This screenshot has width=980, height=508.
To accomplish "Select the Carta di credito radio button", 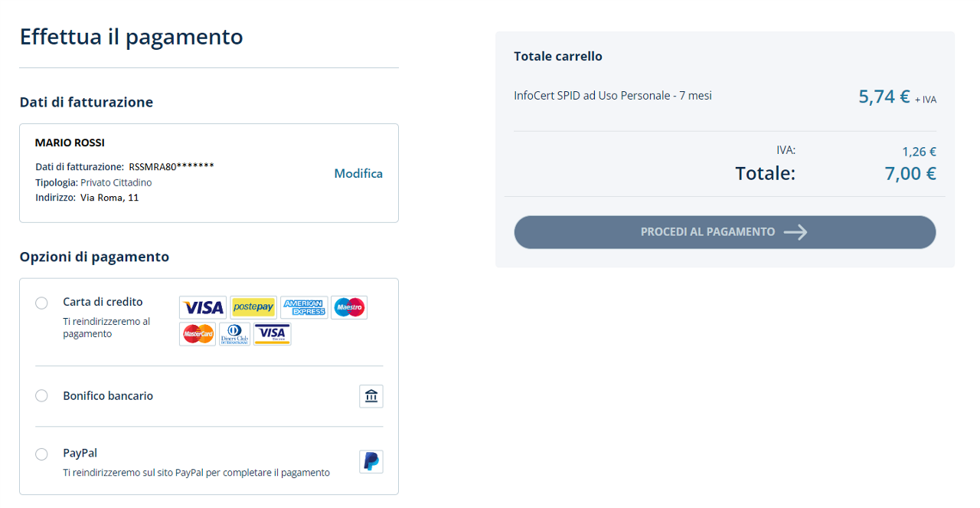I will 42,303.
